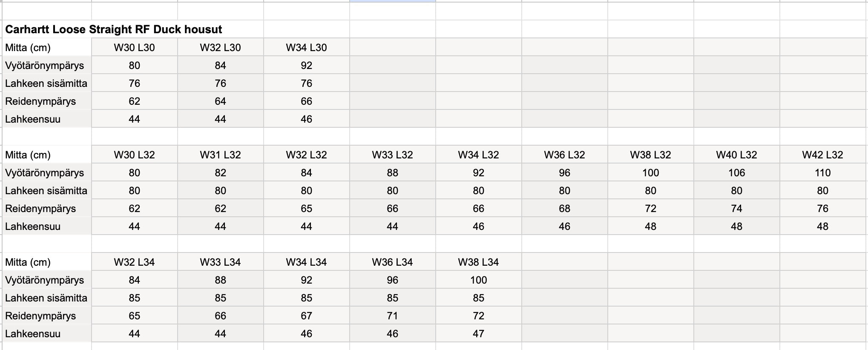Select the W33 L32 waist value 88
This screenshot has height=350, width=868.
[392, 172]
